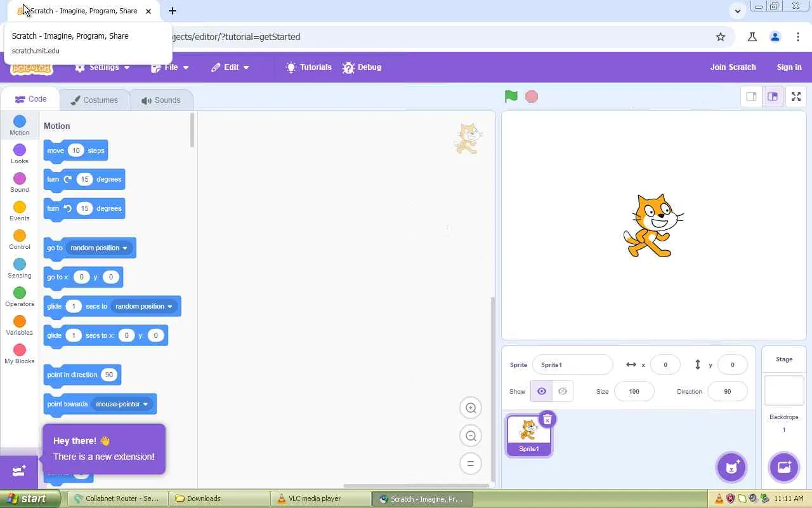Switch to the Costumes tab
The height and width of the screenshot is (508, 812).
coord(95,100)
